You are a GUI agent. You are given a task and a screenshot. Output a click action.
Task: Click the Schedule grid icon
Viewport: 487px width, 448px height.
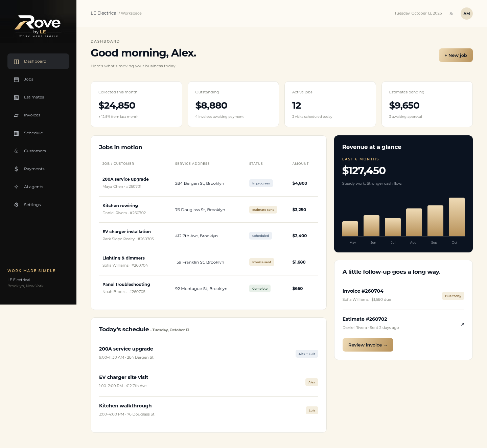pos(16,133)
